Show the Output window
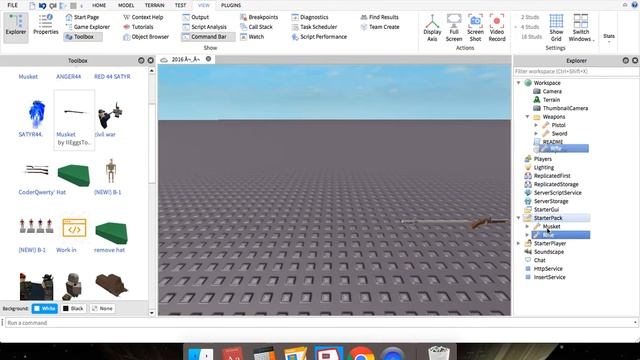 point(196,17)
